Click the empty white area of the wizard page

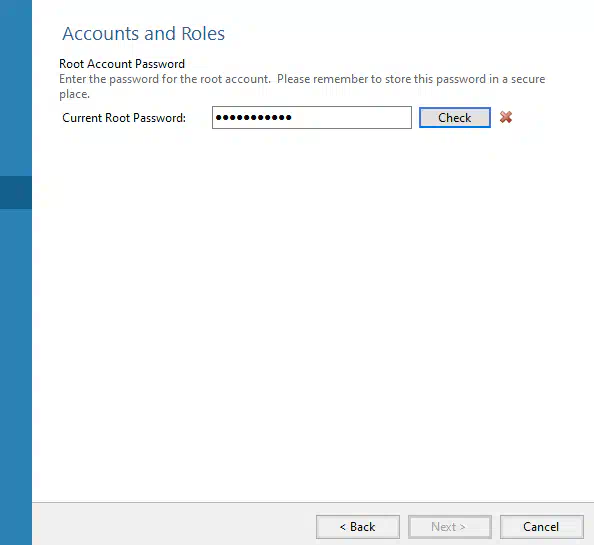point(313,314)
